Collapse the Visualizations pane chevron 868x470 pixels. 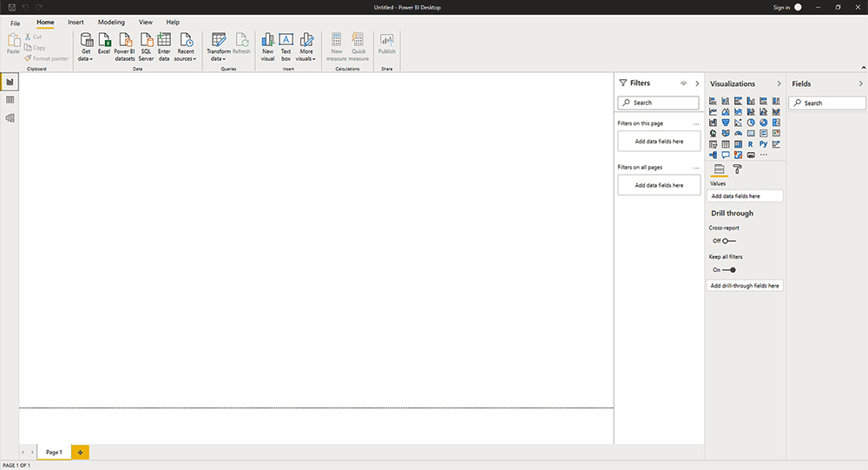[779, 83]
